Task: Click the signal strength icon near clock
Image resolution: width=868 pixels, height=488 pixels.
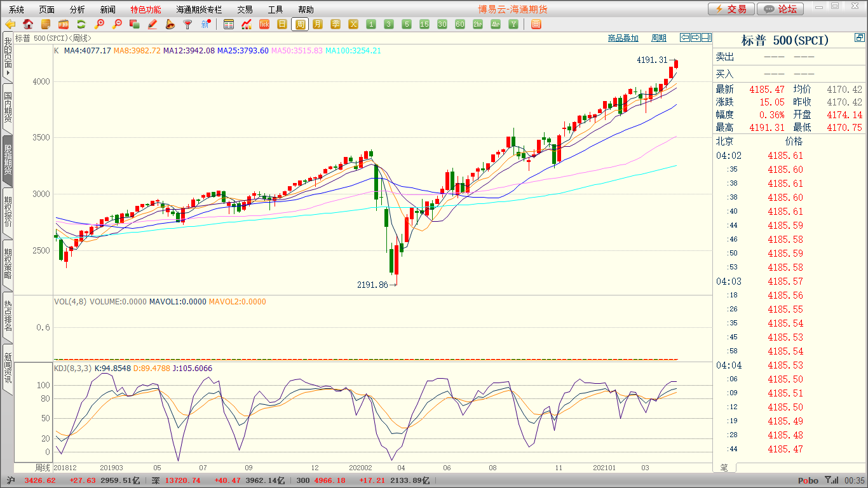Action: (x=831, y=481)
